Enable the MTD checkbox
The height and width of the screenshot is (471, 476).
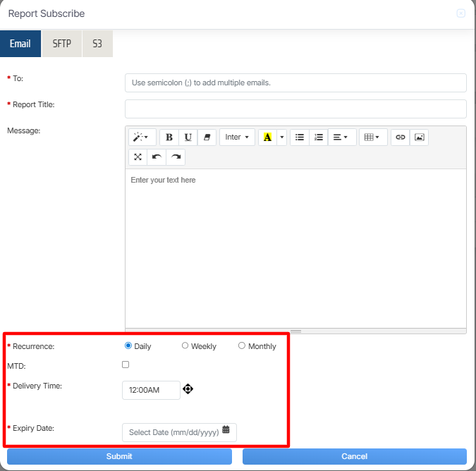pos(126,365)
